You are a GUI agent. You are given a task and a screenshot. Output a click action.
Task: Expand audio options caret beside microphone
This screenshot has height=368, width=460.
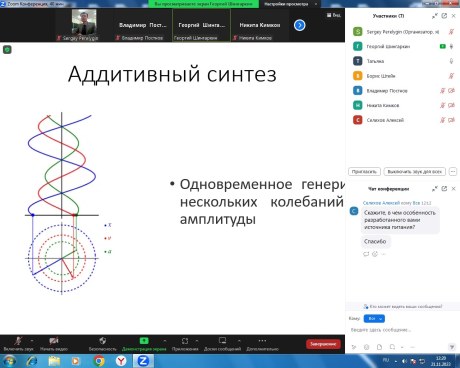pos(32,341)
